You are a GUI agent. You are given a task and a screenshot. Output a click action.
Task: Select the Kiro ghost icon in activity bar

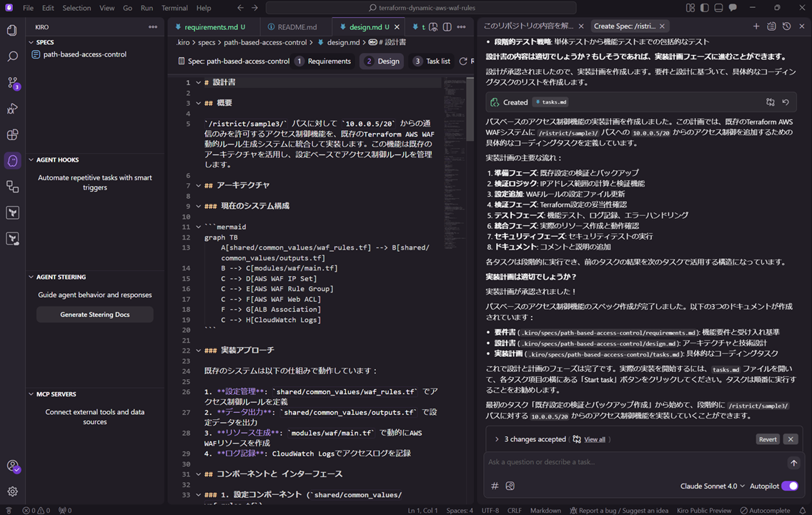point(12,161)
